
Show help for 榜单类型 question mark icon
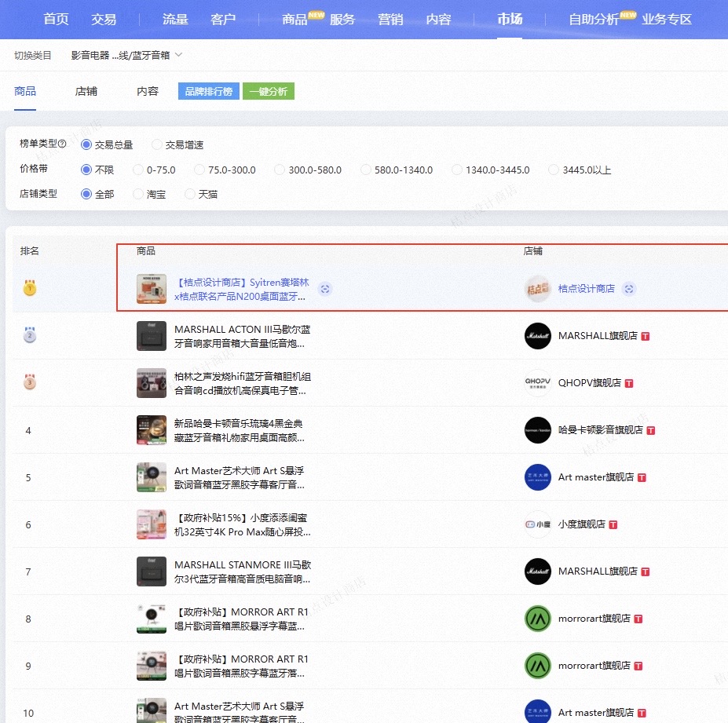63,144
